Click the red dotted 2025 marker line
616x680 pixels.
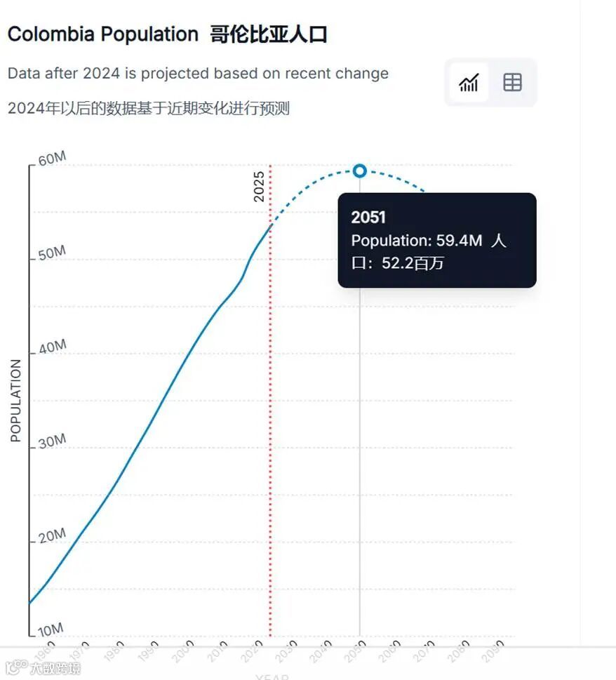[x=270, y=421]
